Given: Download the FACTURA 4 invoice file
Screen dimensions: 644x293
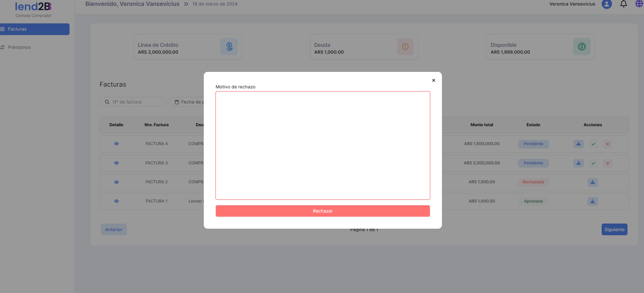Looking at the screenshot, I should tap(578, 144).
